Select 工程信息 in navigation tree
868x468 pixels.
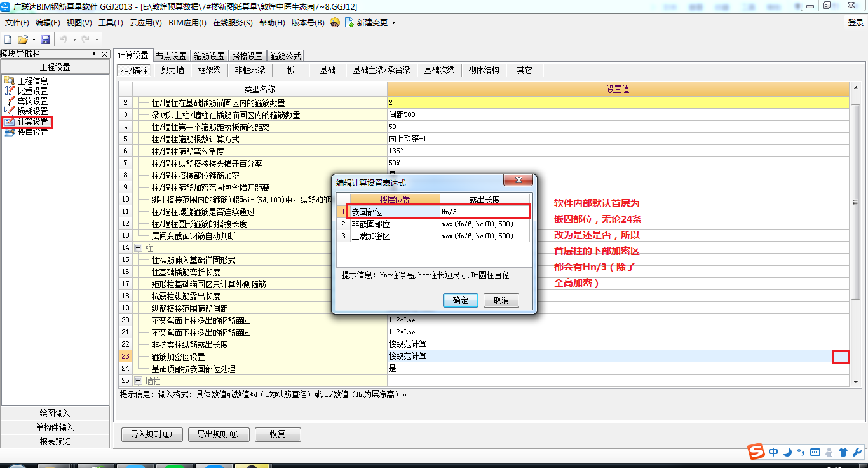(x=32, y=81)
